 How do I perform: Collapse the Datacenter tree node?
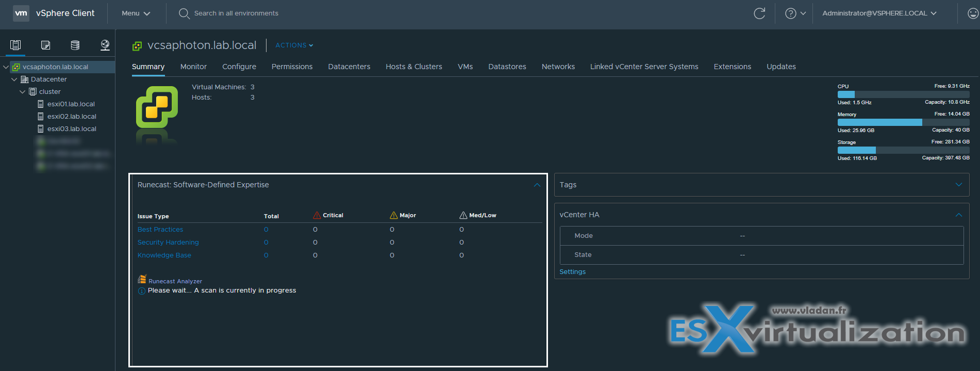coord(14,79)
